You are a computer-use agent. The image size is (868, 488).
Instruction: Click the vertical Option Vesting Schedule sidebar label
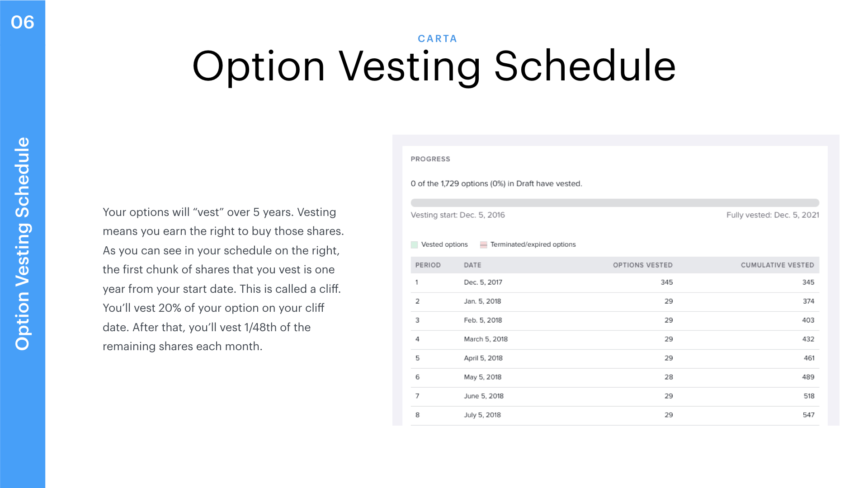point(23,244)
